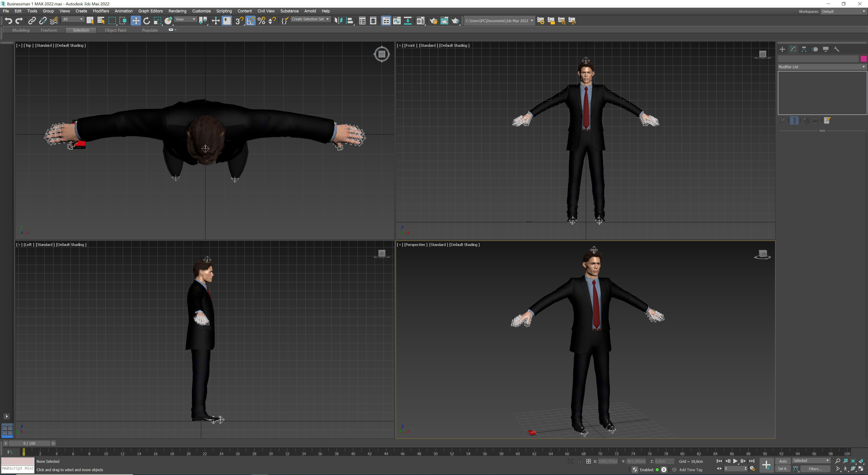
Task: Activate the Select and Link tool
Action: click(x=32, y=21)
